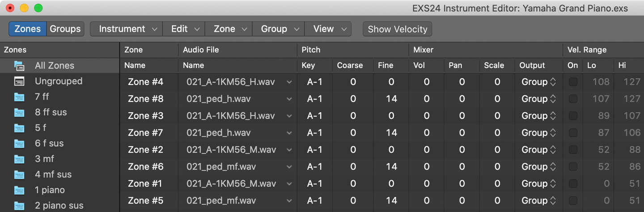Click the Show Velocity button
The image size is (644, 212).
point(398,29)
